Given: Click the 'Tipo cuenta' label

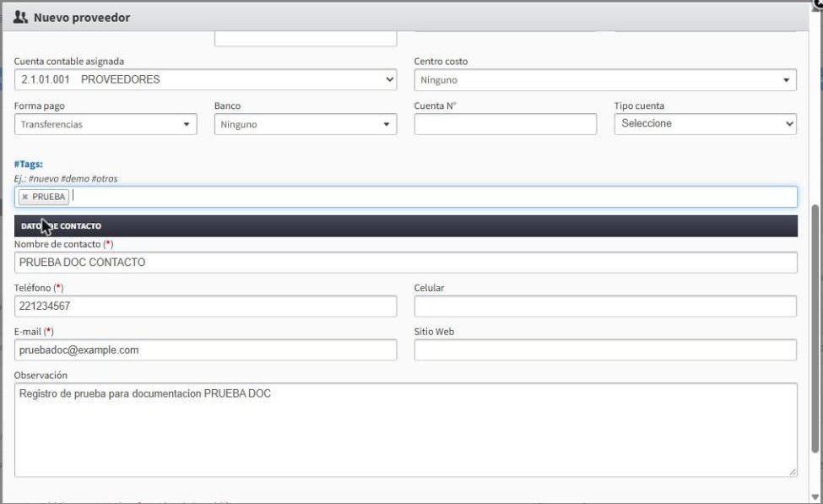Looking at the screenshot, I should tap(639, 106).
